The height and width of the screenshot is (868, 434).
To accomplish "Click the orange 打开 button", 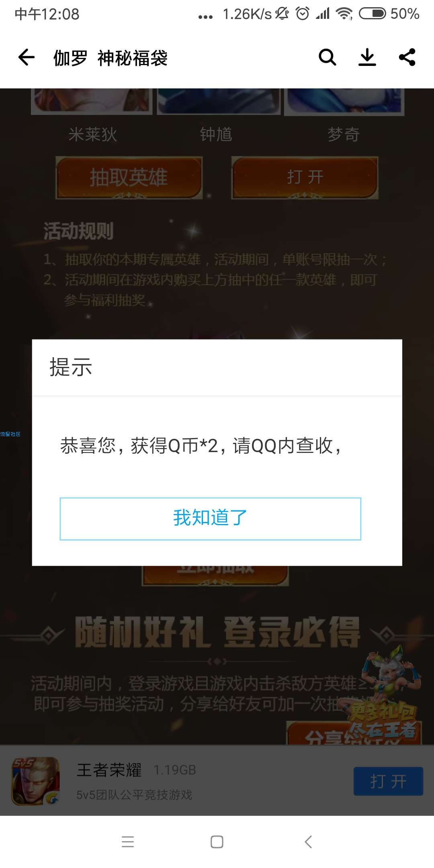I will tap(305, 178).
